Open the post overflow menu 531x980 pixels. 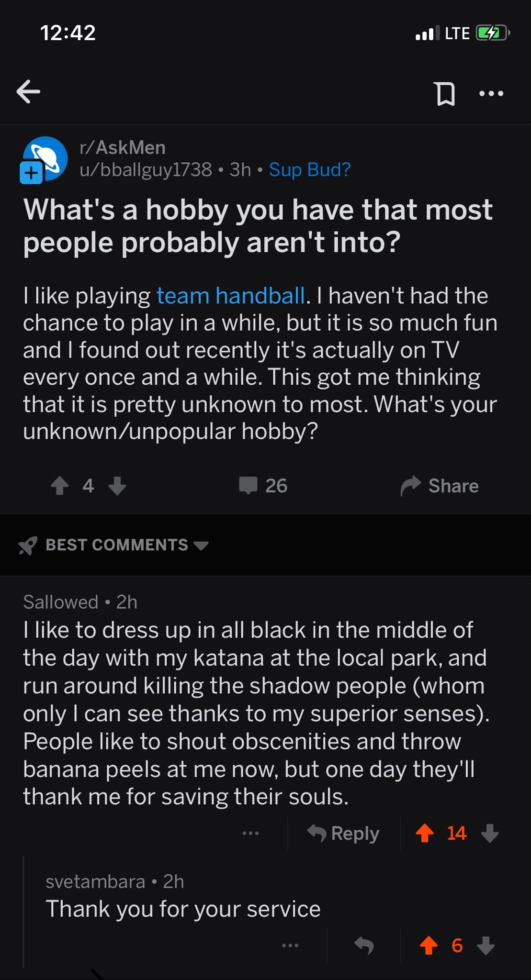[491, 93]
